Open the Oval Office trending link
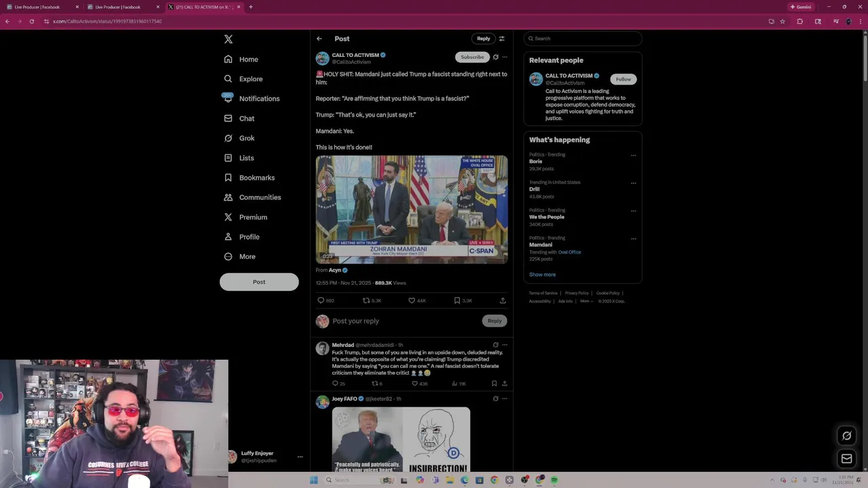Viewport: 868px width, 488px height. (570, 252)
